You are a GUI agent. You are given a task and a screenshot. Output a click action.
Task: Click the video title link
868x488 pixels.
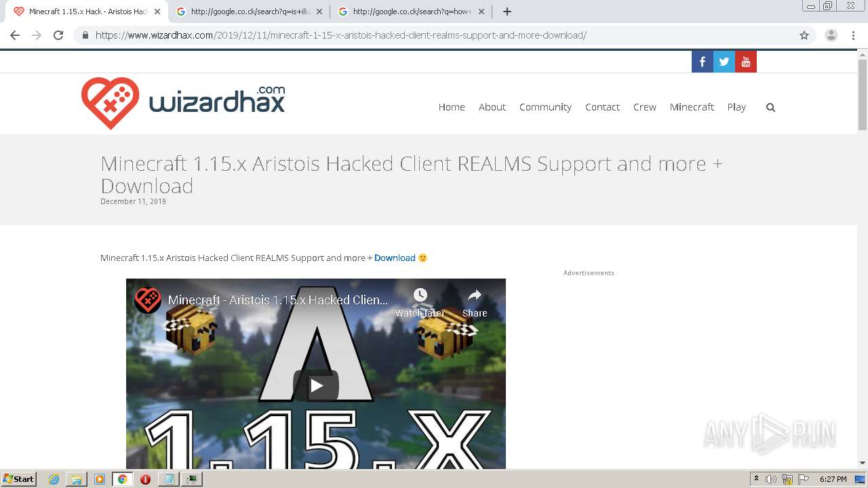[279, 300]
